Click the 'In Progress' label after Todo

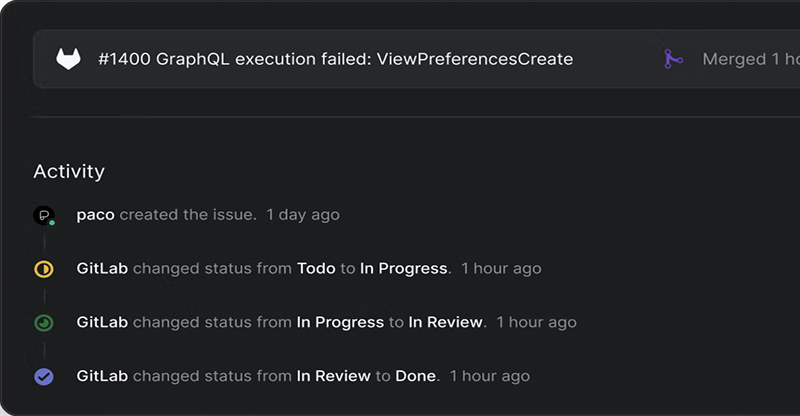click(404, 268)
